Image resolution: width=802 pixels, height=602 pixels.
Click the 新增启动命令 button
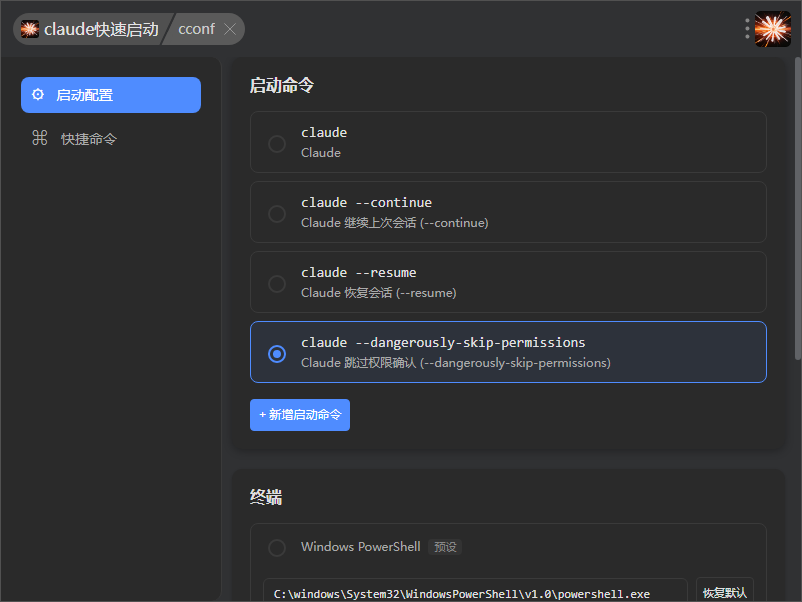[300, 415]
